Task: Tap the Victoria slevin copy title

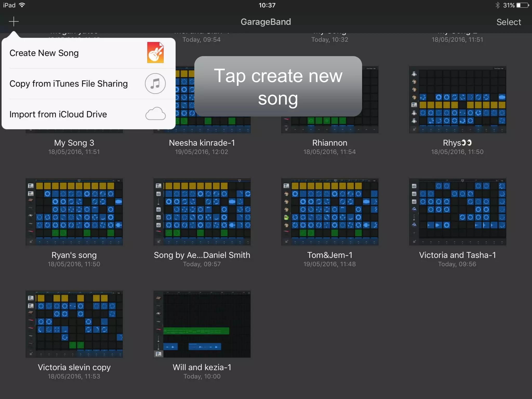Action: (74, 367)
